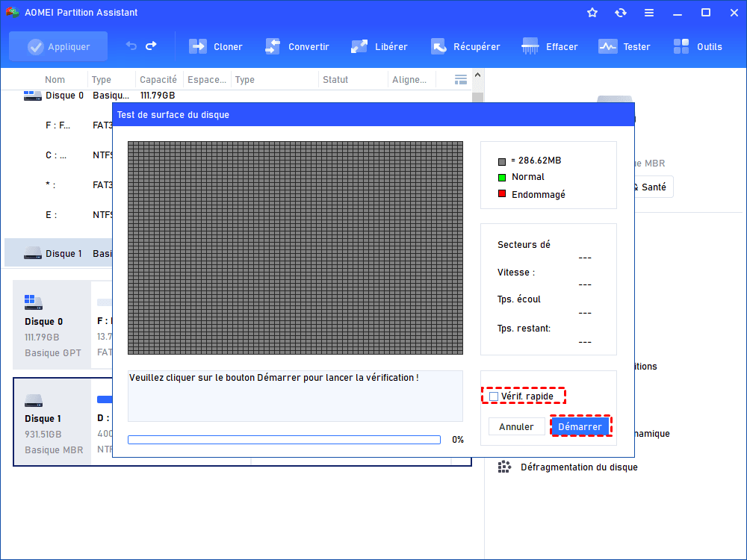Select the Disque 0 panel in disk map
The image size is (747, 560).
(52, 326)
